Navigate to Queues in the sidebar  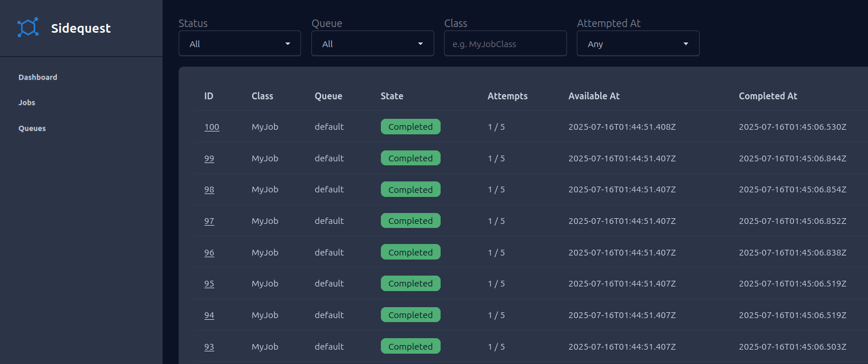click(32, 129)
